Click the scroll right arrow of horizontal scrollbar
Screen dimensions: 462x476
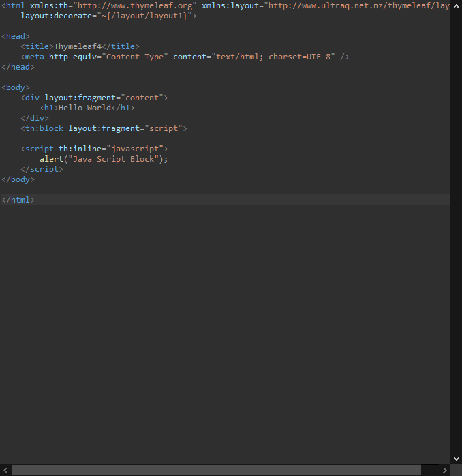tap(445, 471)
